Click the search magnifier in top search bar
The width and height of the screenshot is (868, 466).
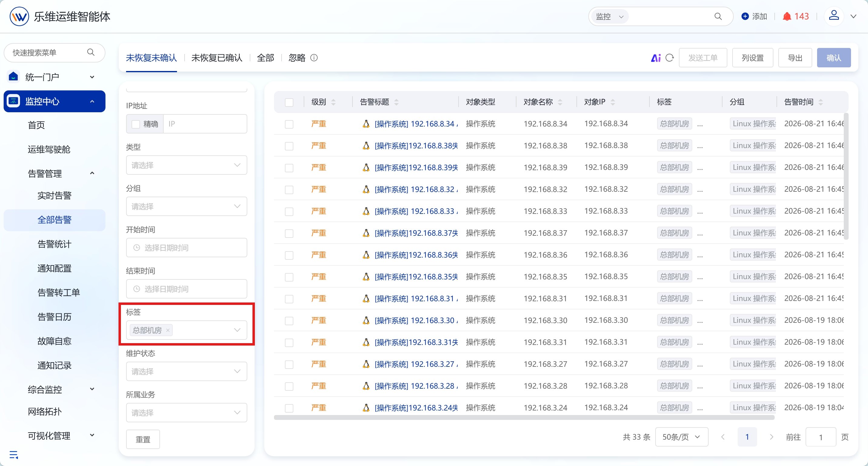coord(718,16)
